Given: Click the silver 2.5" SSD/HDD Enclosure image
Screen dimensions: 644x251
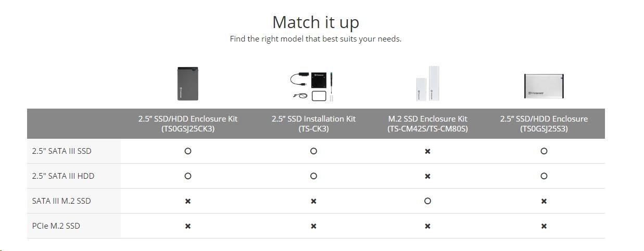Looking at the screenshot, I should (x=544, y=86).
